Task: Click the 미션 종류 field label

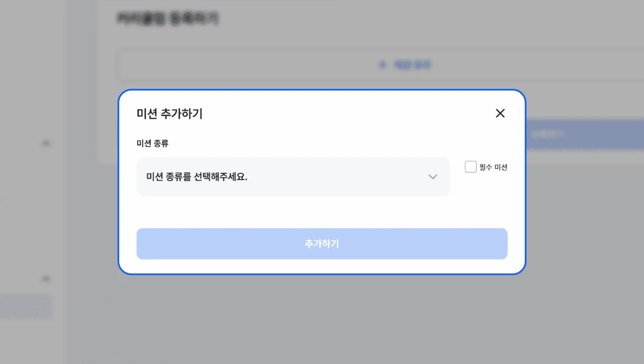Action: [x=152, y=143]
